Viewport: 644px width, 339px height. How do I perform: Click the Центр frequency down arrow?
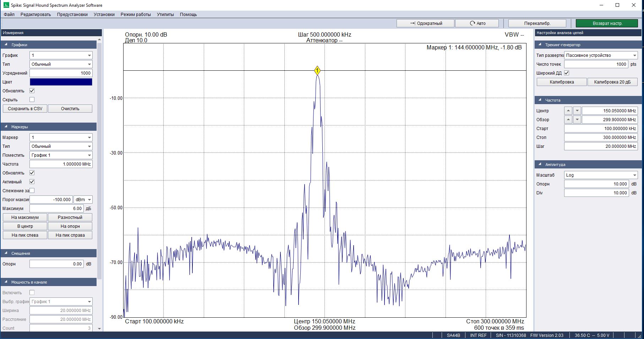577,111
